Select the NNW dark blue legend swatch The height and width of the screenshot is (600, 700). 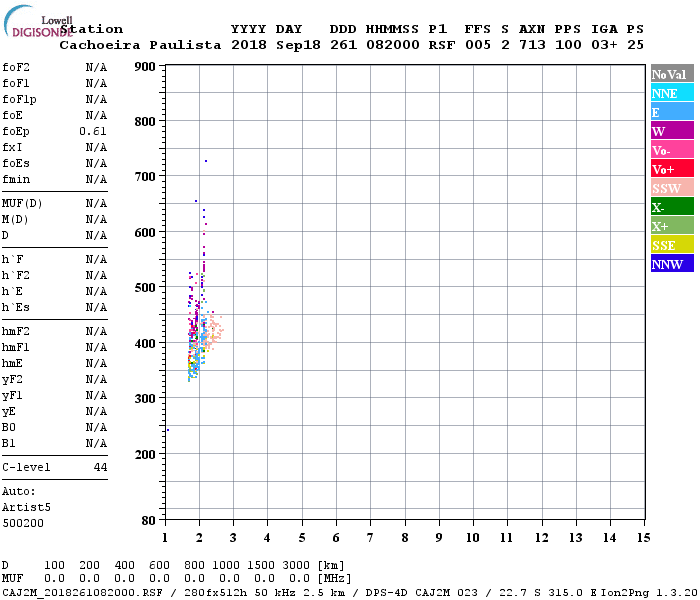pyautogui.click(x=672, y=263)
